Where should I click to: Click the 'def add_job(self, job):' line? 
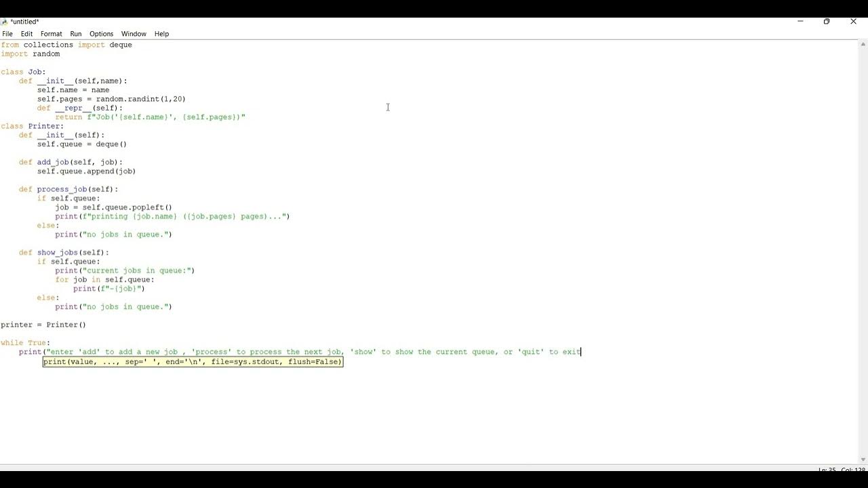tap(71, 162)
